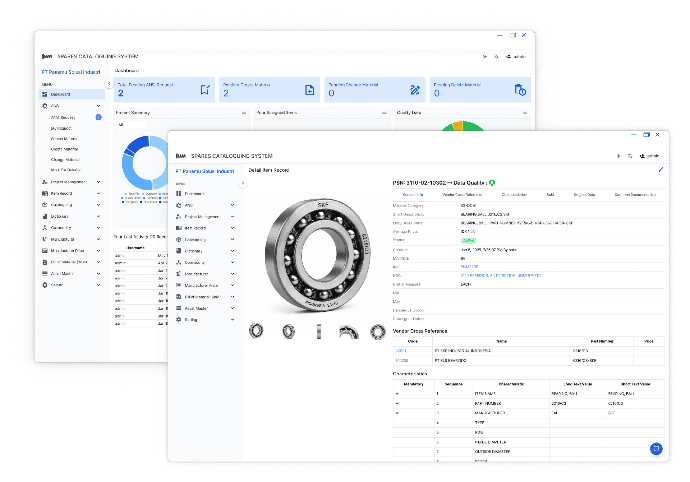Screen dimensions: 690x482
Task: Click the blue notification badge beside AMS Request
Action: click(99, 117)
